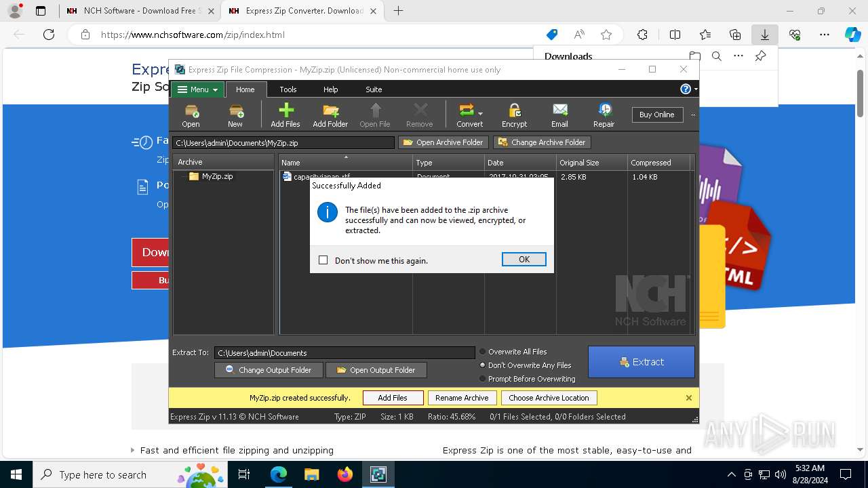Image resolution: width=868 pixels, height=488 pixels.
Task: Click the Add Folder toolbar icon
Action: [x=330, y=115]
